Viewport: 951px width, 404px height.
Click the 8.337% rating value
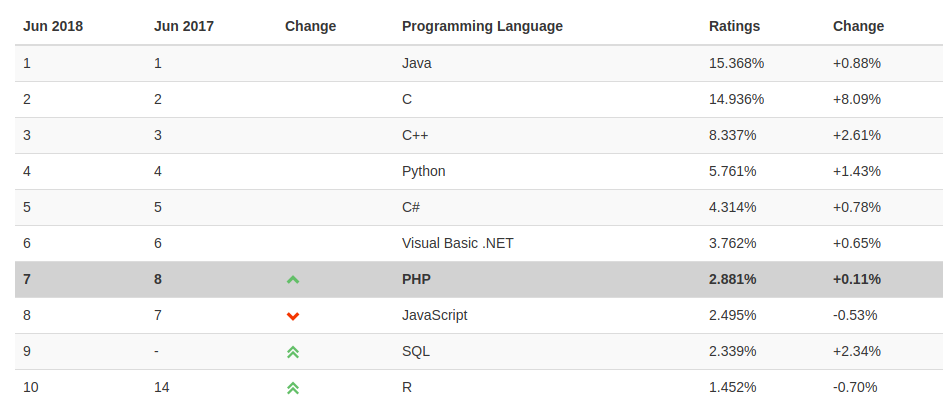click(733, 135)
